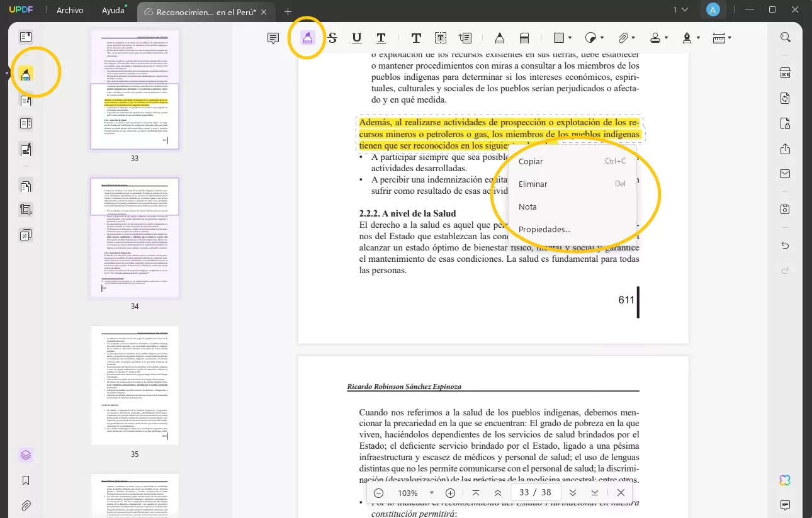Toggle the bookmarks panel
This screenshot has width=812, height=518.
tap(26, 481)
